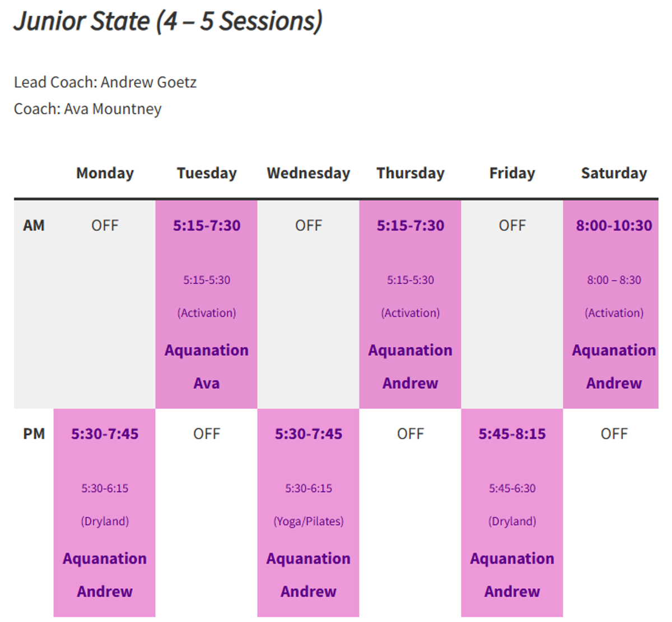The height and width of the screenshot is (622, 672).
Task: Select Thursday AM Aquanation location text
Action: click(x=410, y=350)
